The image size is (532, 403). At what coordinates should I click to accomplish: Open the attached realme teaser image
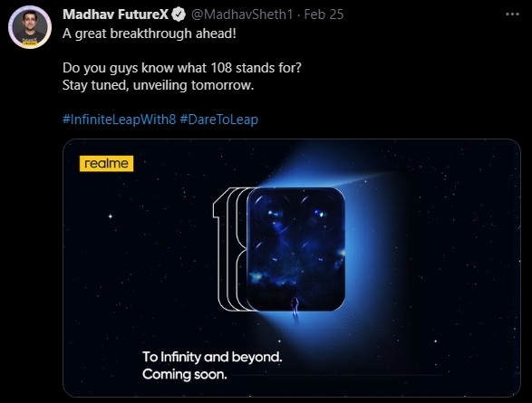coord(292,268)
